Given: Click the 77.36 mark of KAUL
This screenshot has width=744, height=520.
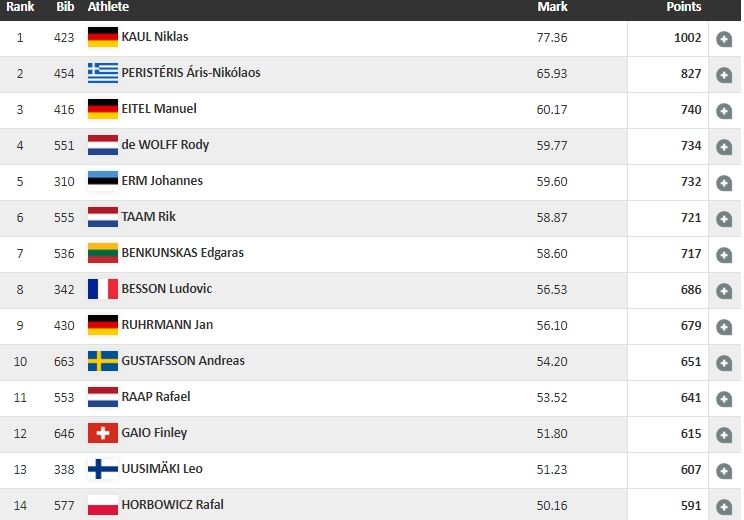Looking at the screenshot, I should coord(552,37).
